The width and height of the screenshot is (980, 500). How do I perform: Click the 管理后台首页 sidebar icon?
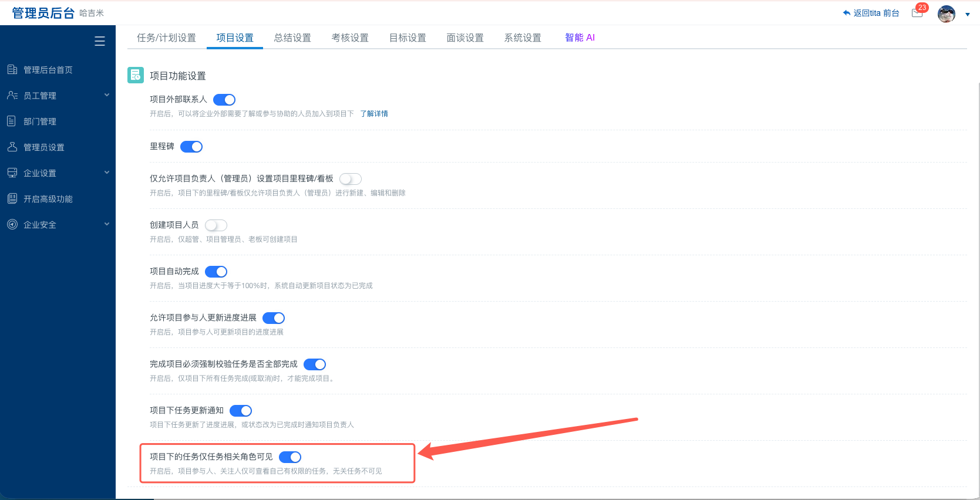pyautogui.click(x=12, y=70)
